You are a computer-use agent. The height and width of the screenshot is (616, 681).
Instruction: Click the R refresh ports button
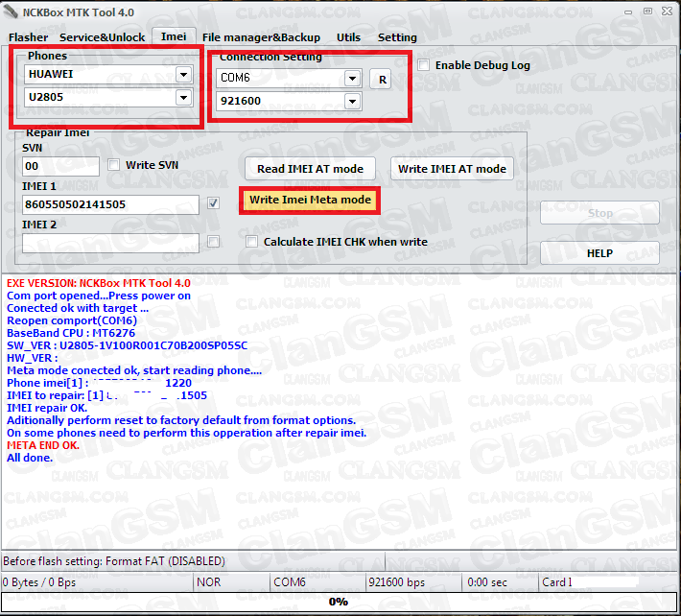[x=381, y=79]
